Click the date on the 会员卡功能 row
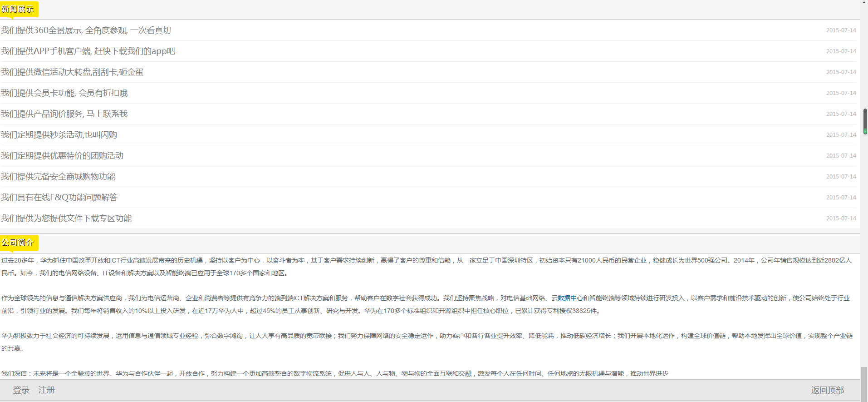The width and height of the screenshot is (868, 402). coord(841,93)
